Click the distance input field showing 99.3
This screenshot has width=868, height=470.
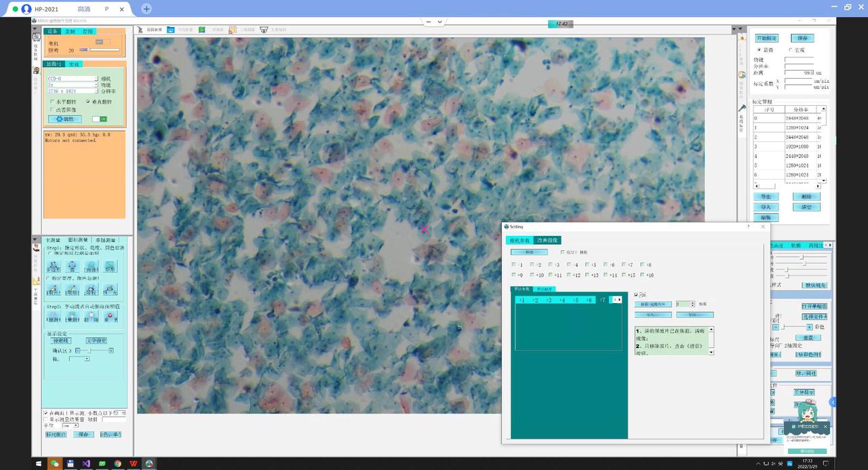point(799,73)
